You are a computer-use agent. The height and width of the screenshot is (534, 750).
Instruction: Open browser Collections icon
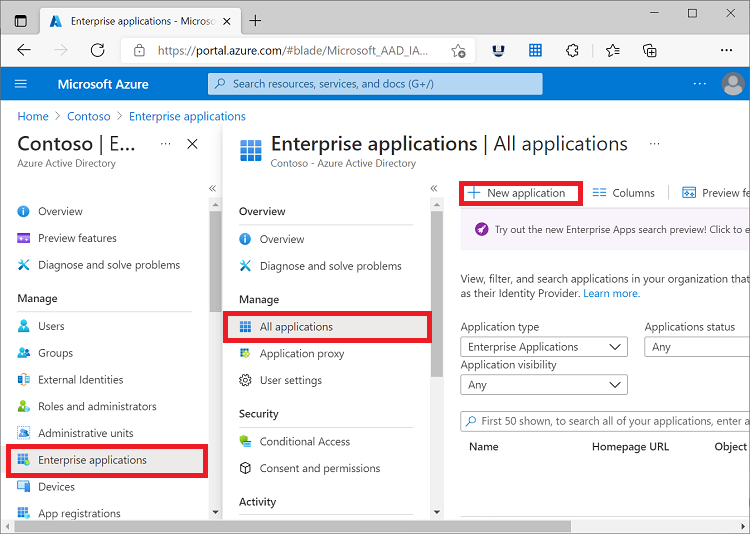point(649,50)
